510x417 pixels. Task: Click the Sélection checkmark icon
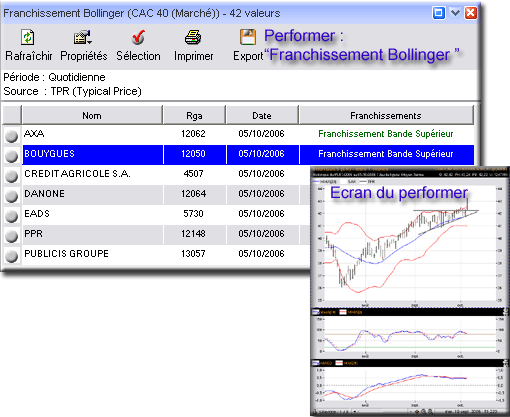tap(138, 37)
